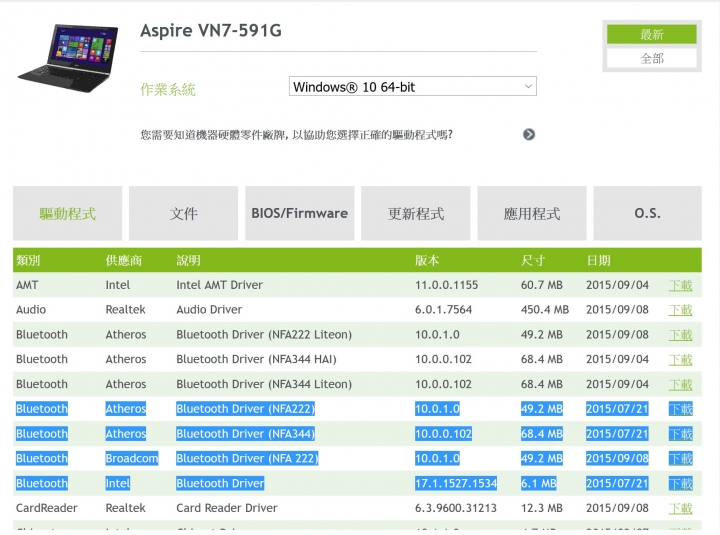Image resolution: width=720 pixels, height=535 pixels.
Task: Click the 說明 column header
Action: point(188,260)
